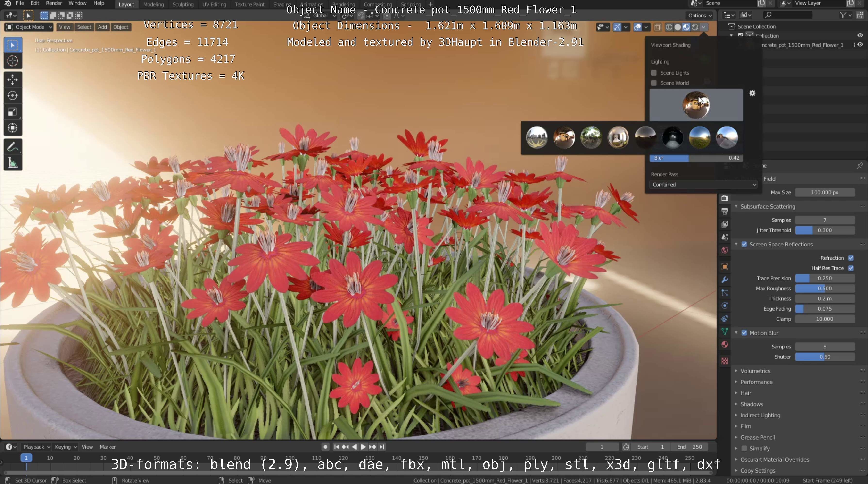Open the Object Mode dropdown
Screen dimensions: 868x484
29,27
